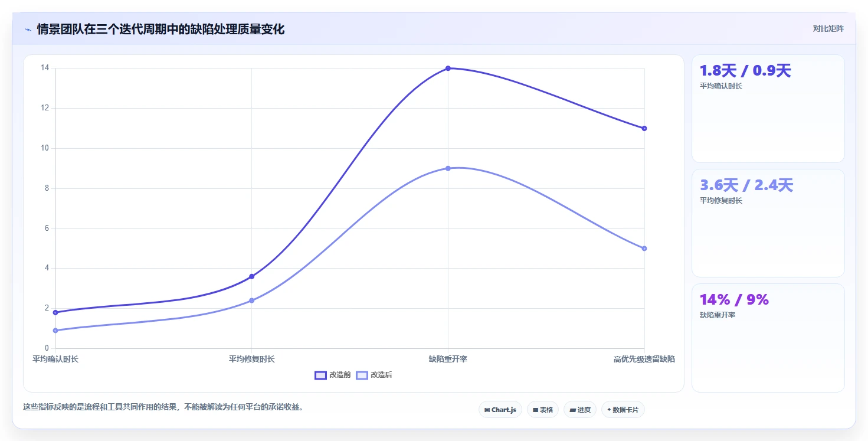Select the 进度 tag chip
This screenshot has height=441, width=868.
[580, 410]
